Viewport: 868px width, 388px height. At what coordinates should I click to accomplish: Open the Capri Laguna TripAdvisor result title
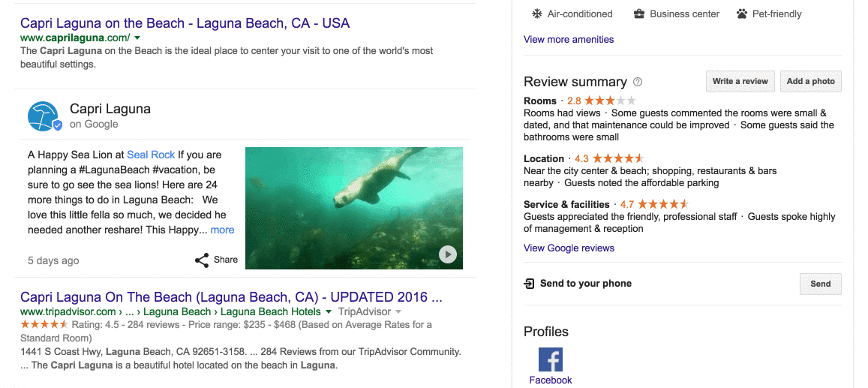(231, 297)
